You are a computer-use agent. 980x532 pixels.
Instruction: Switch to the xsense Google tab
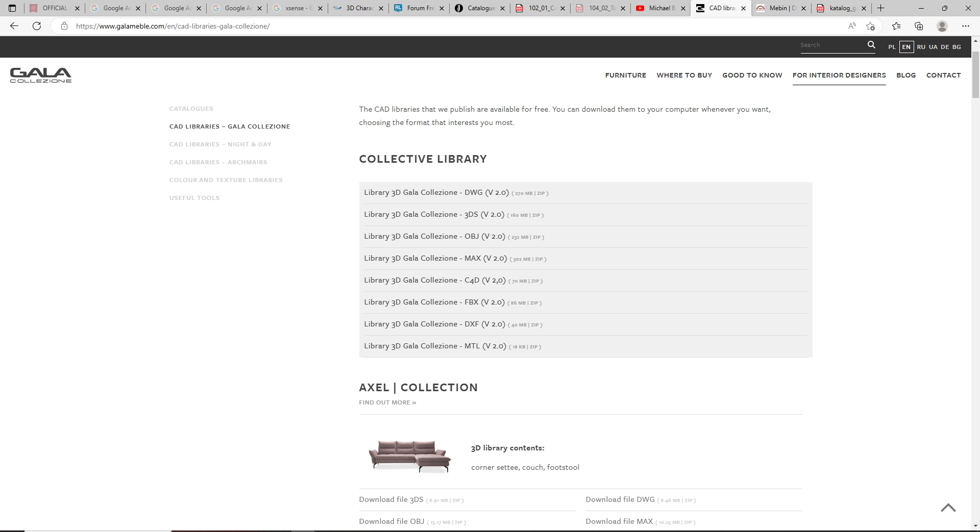click(297, 8)
